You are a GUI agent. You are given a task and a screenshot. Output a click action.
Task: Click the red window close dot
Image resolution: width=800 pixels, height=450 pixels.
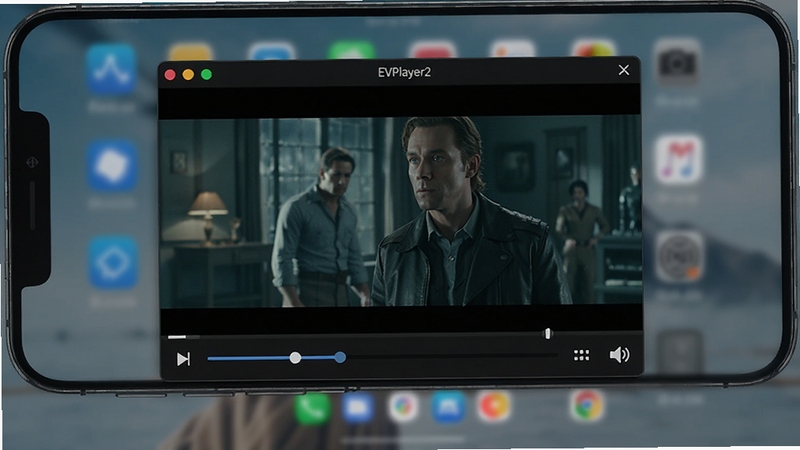pos(170,75)
